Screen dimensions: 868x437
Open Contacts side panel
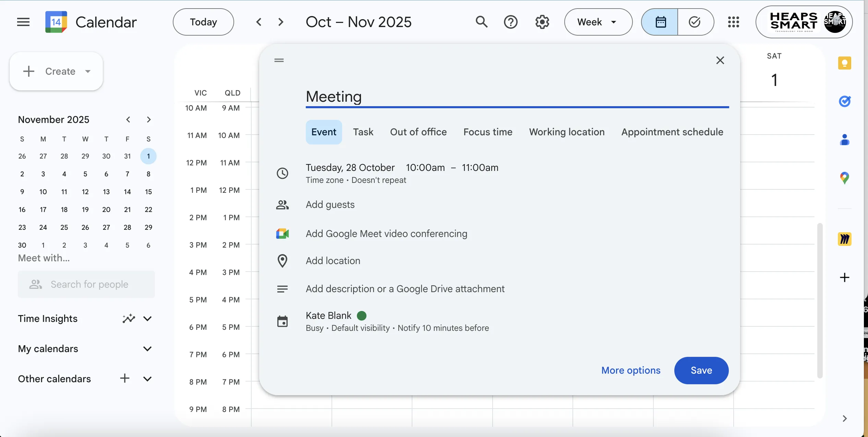pos(845,140)
